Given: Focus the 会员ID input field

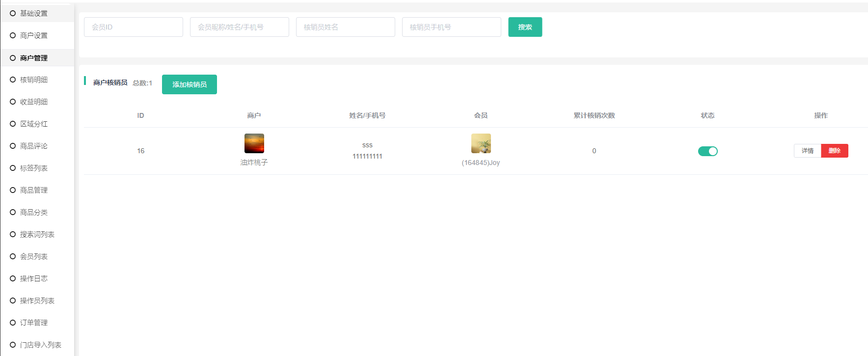Looking at the screenshot, I should [134, 27].
